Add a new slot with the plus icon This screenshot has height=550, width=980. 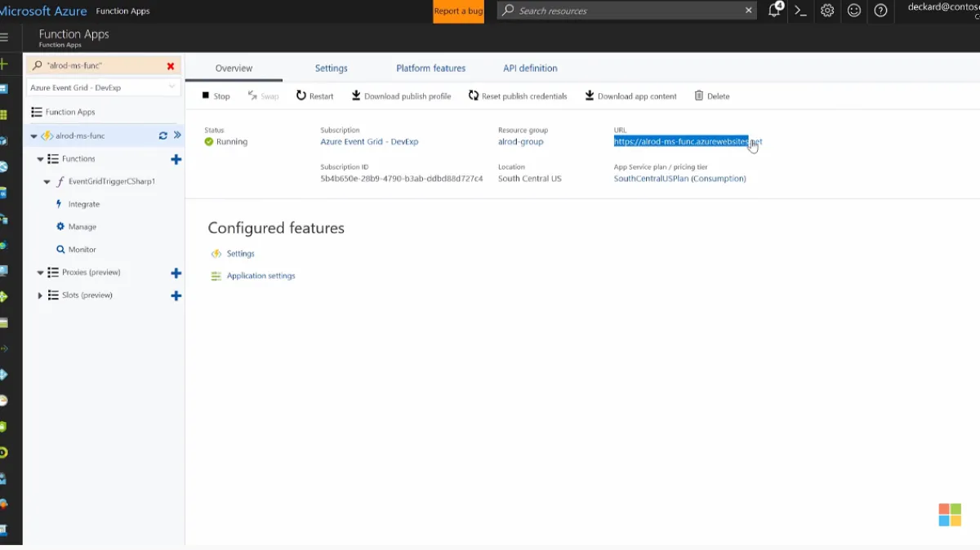[176, 295]
